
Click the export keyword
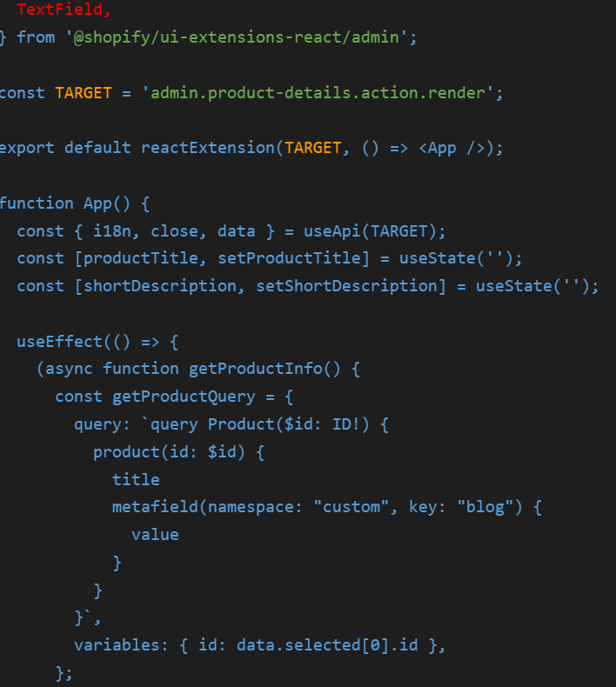(x=26, y=148)
